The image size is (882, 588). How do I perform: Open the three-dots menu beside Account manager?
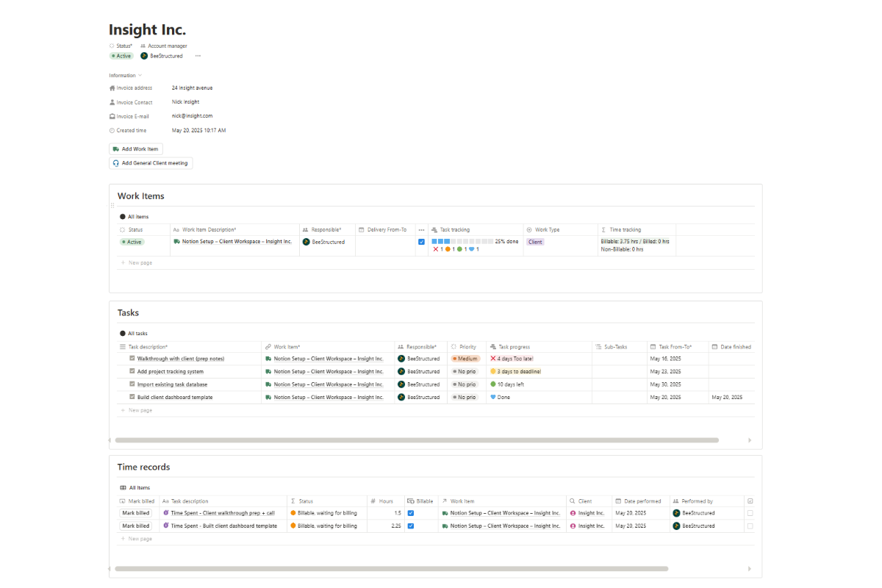(198, 56)
